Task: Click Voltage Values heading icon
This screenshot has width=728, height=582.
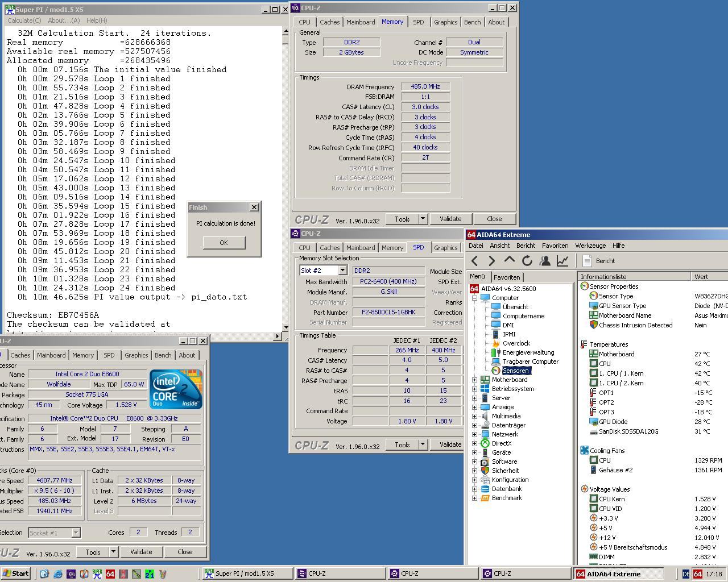Action: (x=584, y=489)
